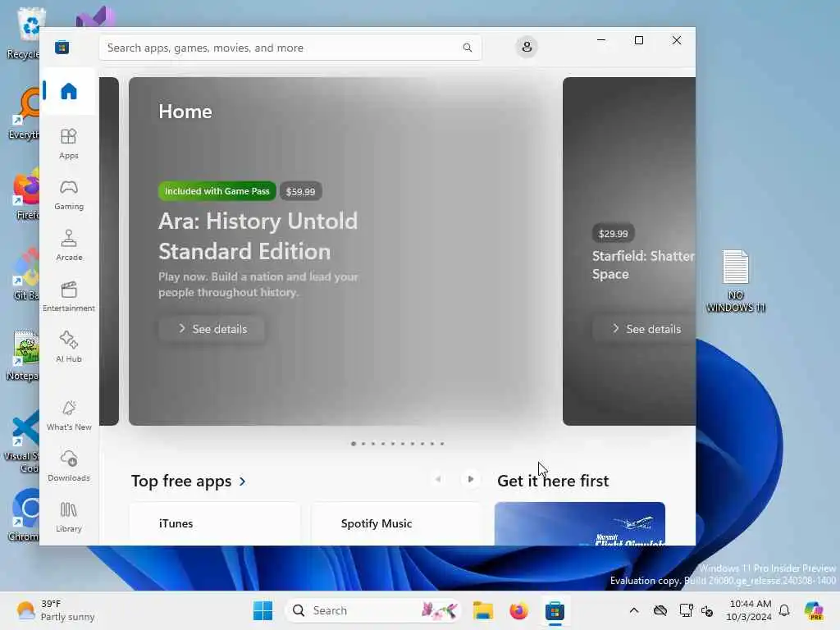Click the previous hero card at left edge
Screen dimensions: 840x630
click(x=109, y=251)
